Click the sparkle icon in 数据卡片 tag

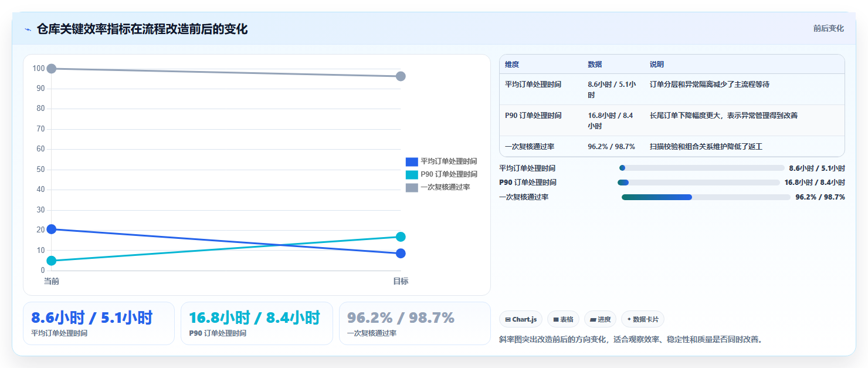(629, 319)
